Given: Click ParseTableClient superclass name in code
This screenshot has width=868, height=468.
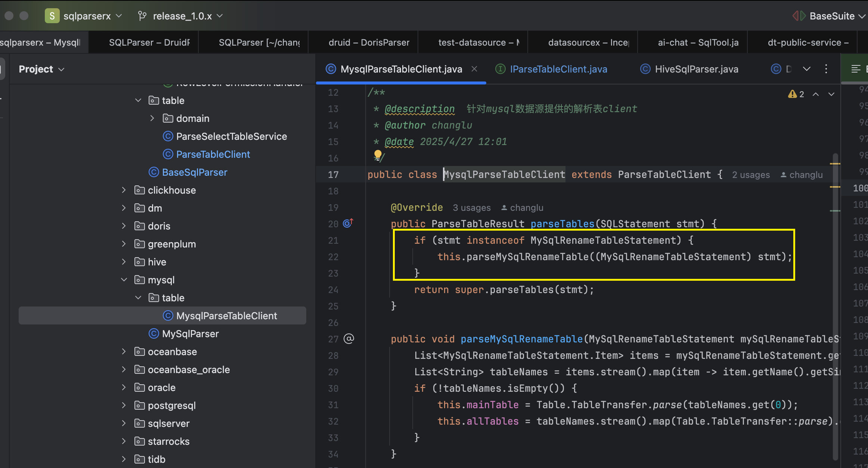Looking at the screenshot, I should click(664, 175).
